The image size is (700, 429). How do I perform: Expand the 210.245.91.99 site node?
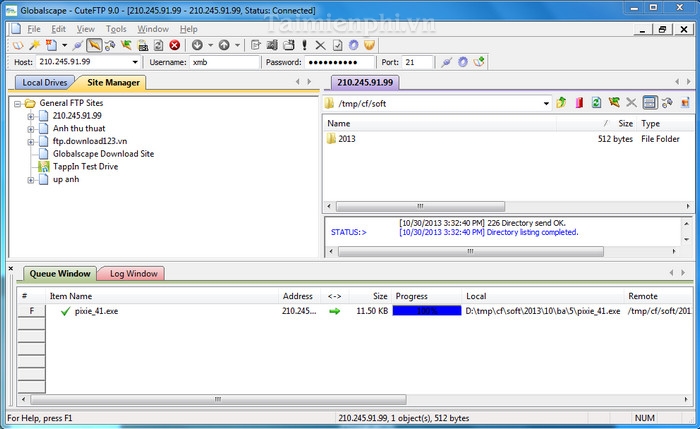(31, 117)
